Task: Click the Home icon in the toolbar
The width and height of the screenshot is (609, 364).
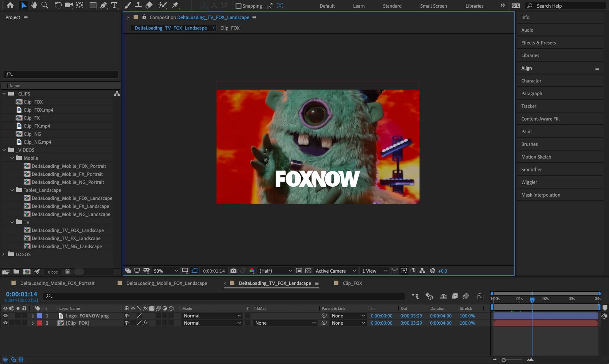Action: (10, 5)
